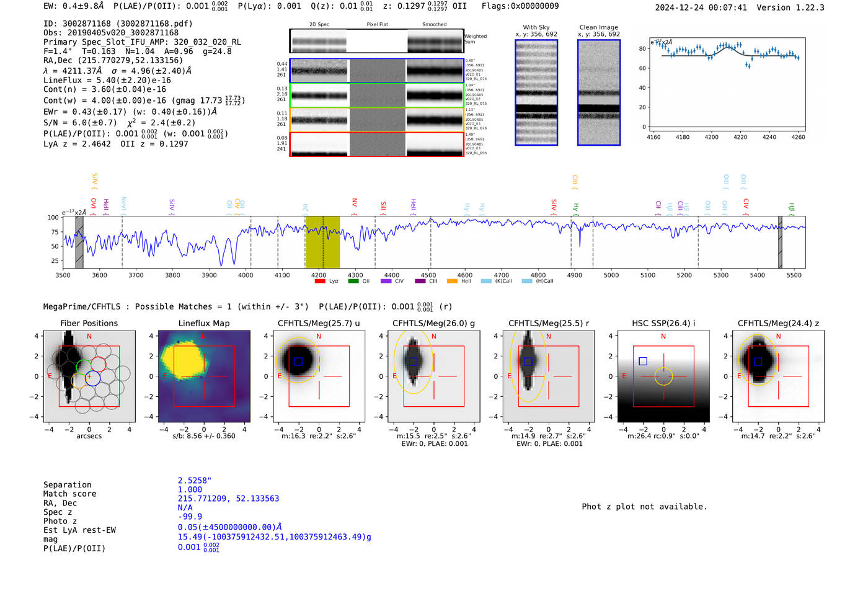The height and width of the screenshot is (591, 868).
Task: Click the yellow circle in HSC i image
Action: point(663,376)
